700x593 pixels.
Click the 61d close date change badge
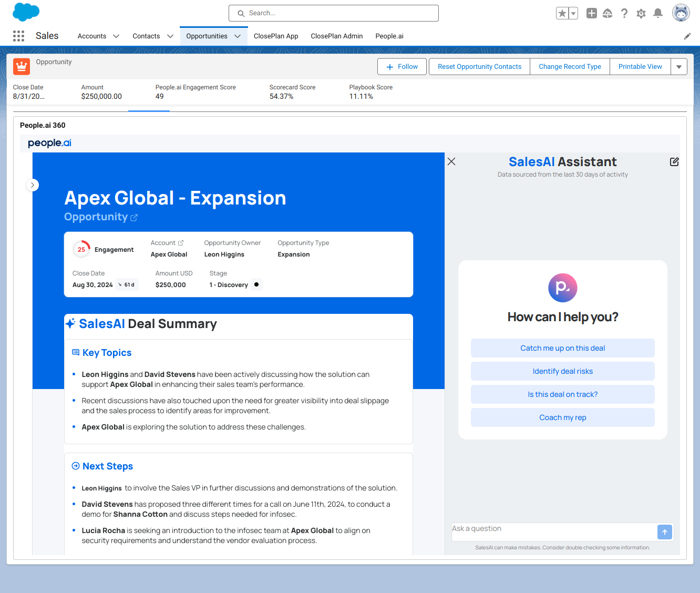coord(127,285)
